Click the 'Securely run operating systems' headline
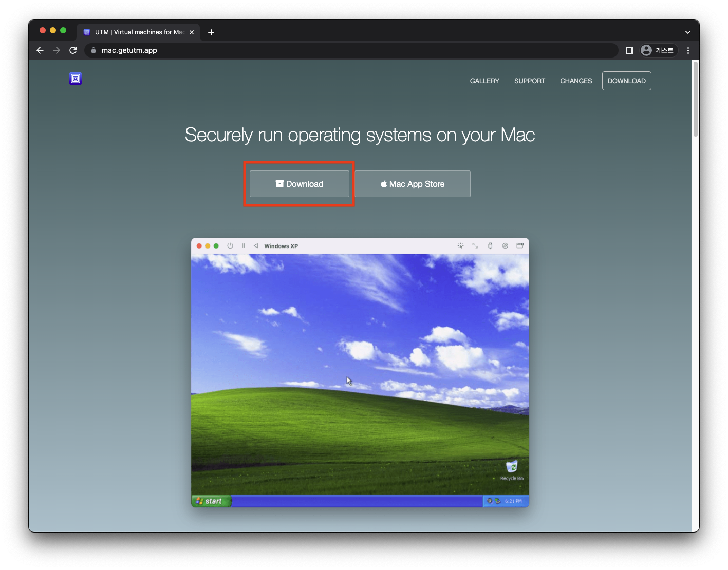Image resolution: width=728 pixels, height=570 pixels. point(360,135)
